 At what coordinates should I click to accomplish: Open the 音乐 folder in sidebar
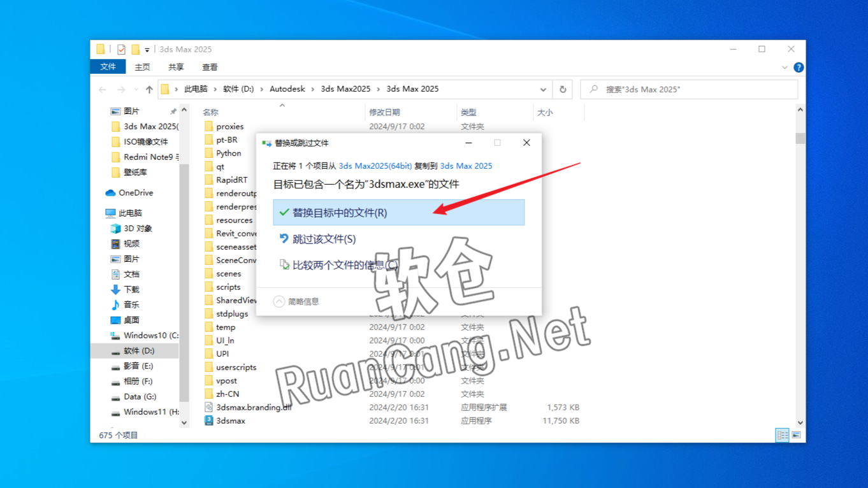coord(125,305)
